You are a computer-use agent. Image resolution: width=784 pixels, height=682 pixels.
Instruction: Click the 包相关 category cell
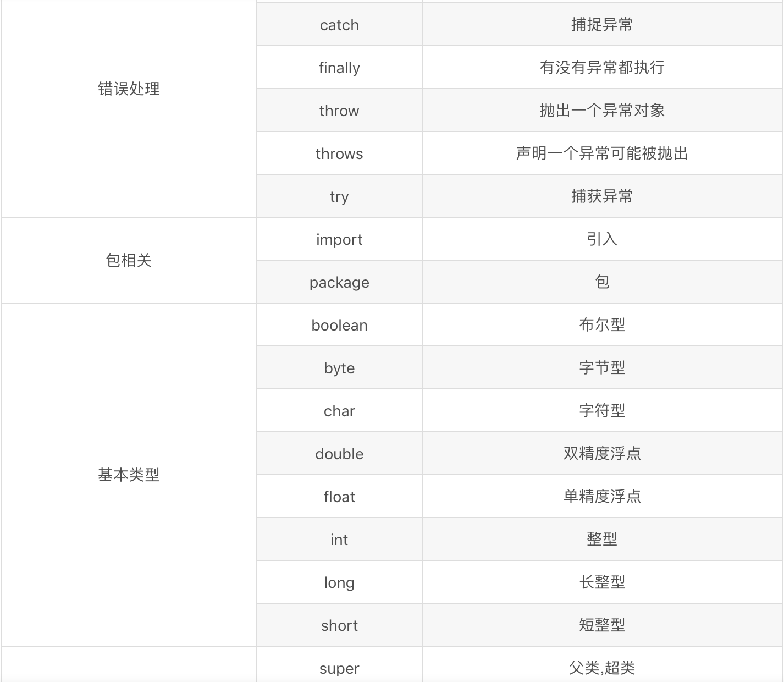click(x=129, y=260)
